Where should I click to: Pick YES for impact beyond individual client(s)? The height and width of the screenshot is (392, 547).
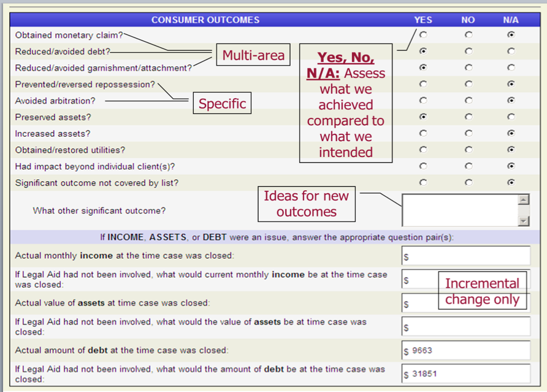coord(423,166)
